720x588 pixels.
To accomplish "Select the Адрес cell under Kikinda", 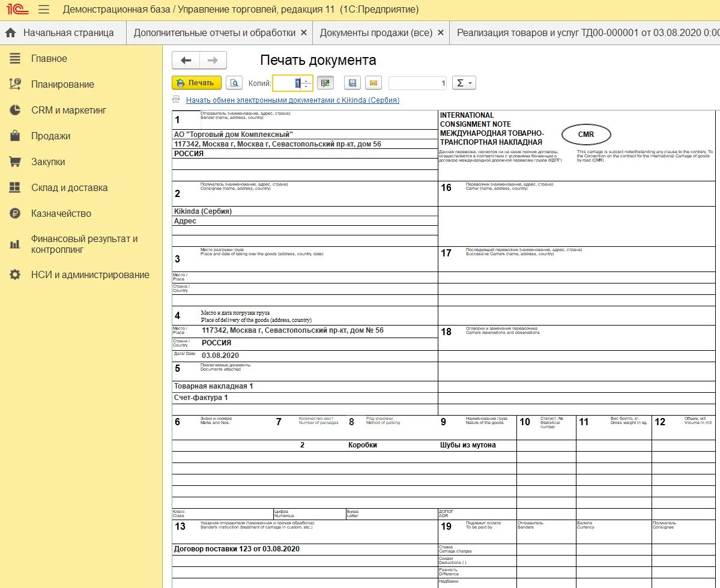I will click(x=305, y=221).
